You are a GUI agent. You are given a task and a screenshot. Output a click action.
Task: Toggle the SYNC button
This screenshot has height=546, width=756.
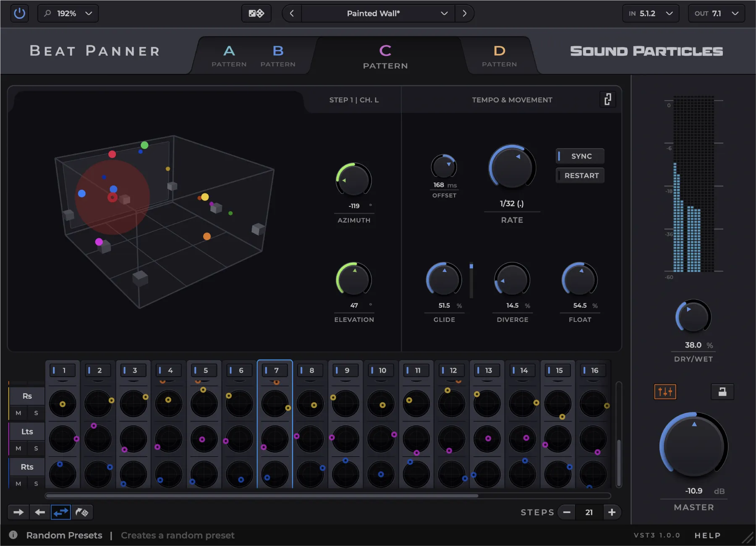(x=580, y=156)
